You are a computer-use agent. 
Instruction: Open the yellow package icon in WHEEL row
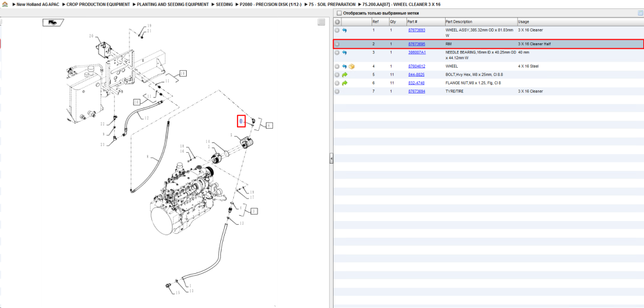(352, 66)
